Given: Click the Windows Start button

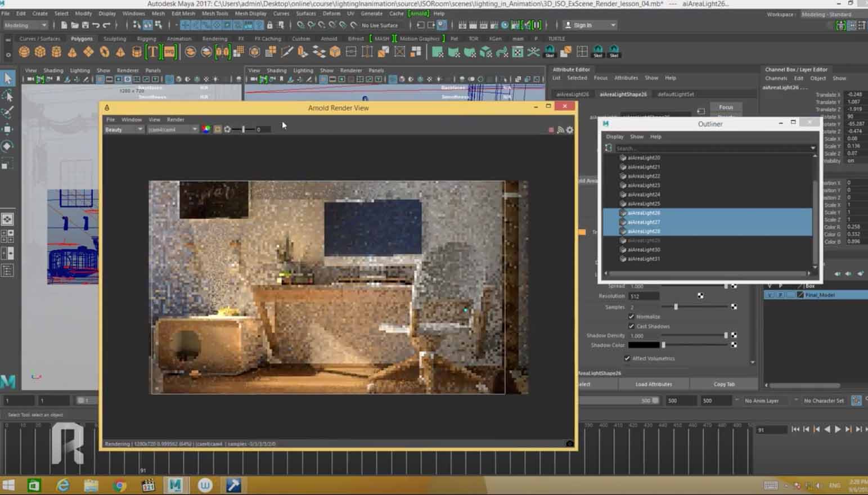Looking at the screenshot, I should pyautogui.click(x=8, y=485).
